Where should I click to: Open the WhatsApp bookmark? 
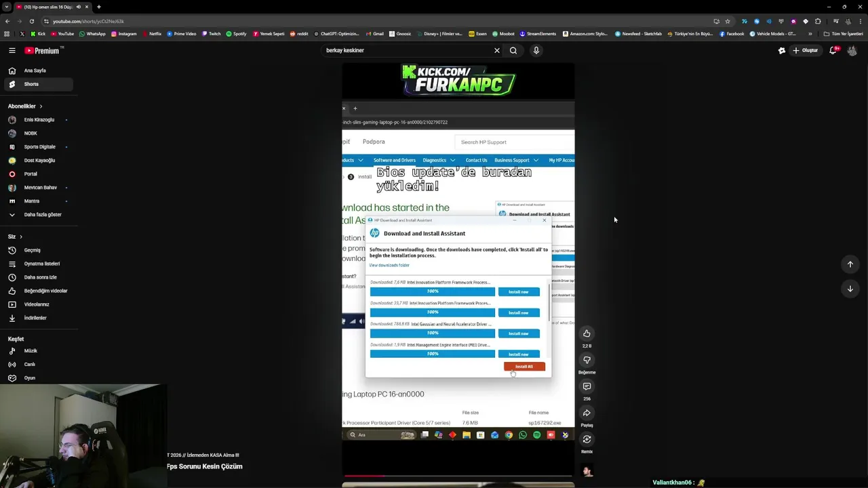(x=92, y=34)
